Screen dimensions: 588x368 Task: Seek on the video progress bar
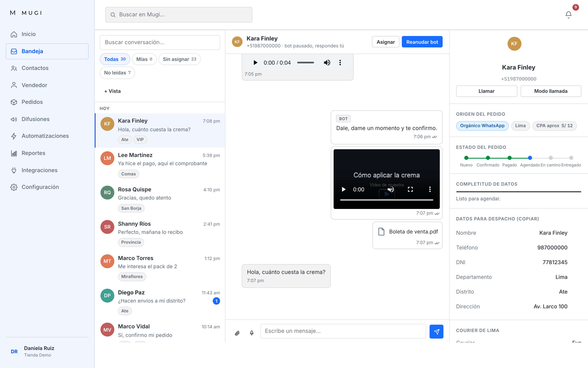pos(386,200)
